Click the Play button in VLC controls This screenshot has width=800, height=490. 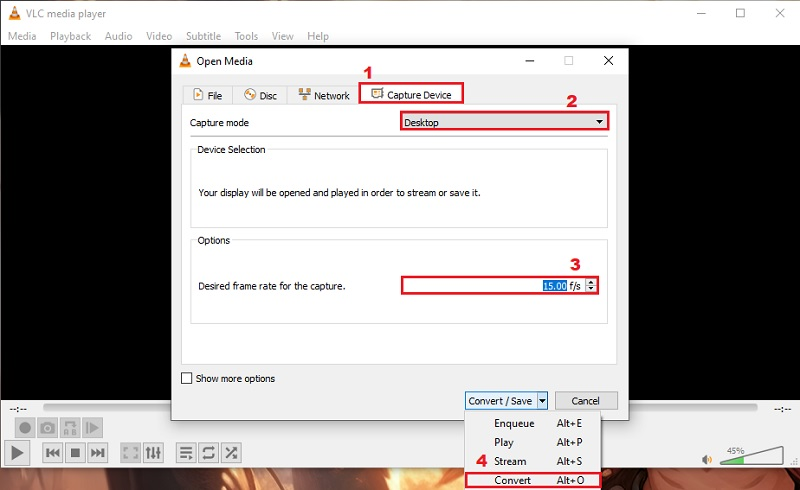point(17,453)
